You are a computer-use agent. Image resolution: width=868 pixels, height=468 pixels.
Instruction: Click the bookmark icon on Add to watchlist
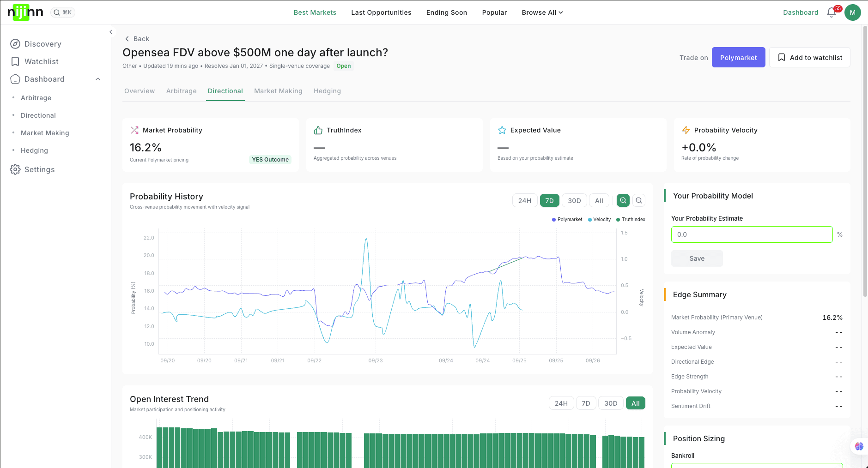point(782,58)
